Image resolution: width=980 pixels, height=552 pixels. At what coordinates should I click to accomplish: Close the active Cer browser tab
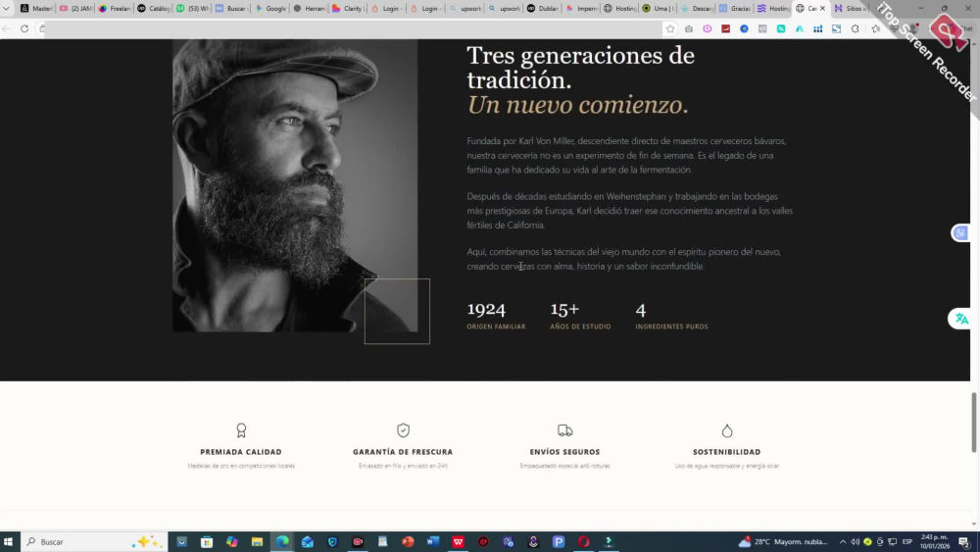(822, 8)
